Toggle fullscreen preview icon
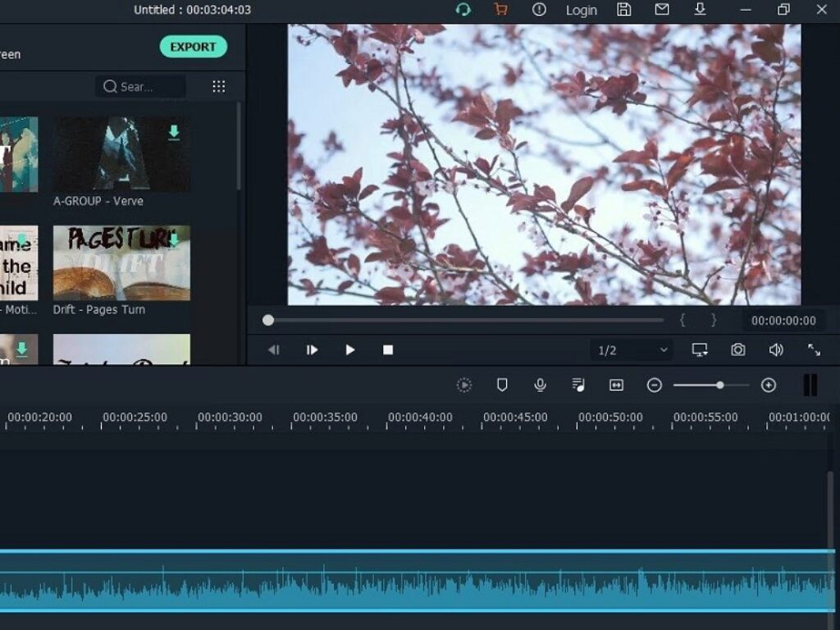 click(x=814, y=349)
